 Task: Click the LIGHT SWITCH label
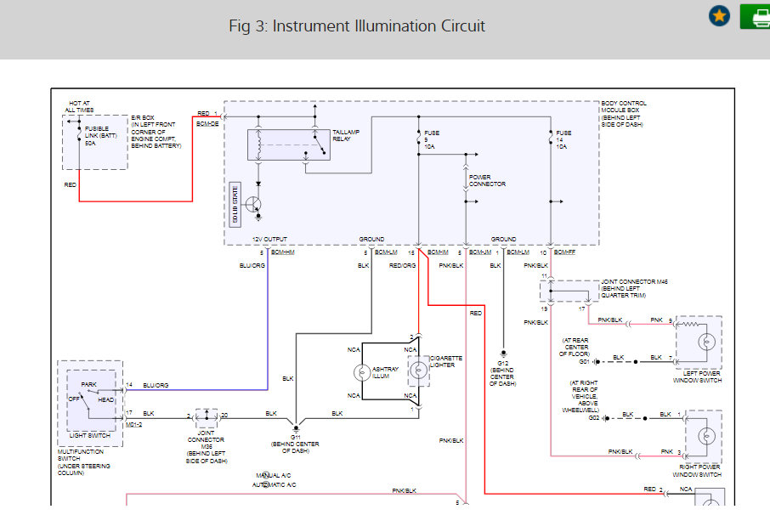[x=89, y=435]
